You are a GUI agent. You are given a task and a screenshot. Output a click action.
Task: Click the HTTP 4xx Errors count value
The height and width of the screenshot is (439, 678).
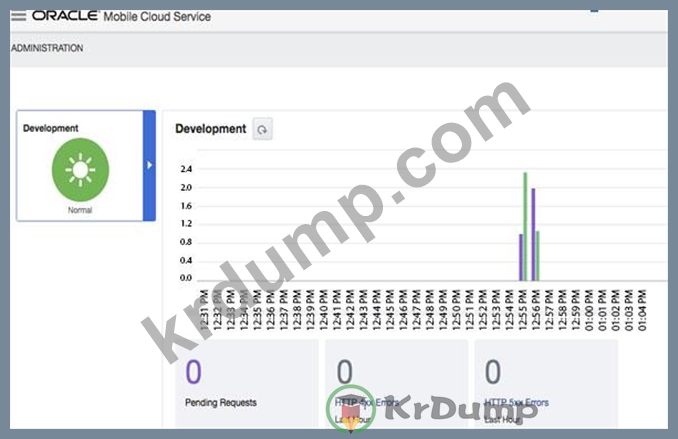click(x=345, y=372)
